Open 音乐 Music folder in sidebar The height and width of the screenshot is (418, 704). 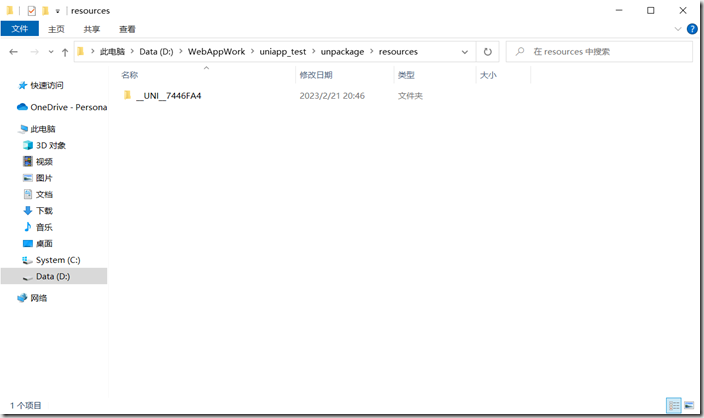[44, 227]
